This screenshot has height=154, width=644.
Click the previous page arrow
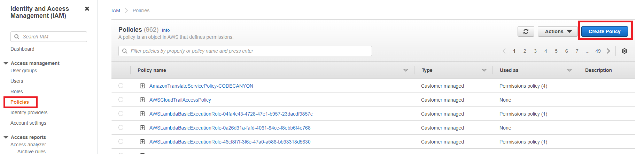[x=504, y=51]
